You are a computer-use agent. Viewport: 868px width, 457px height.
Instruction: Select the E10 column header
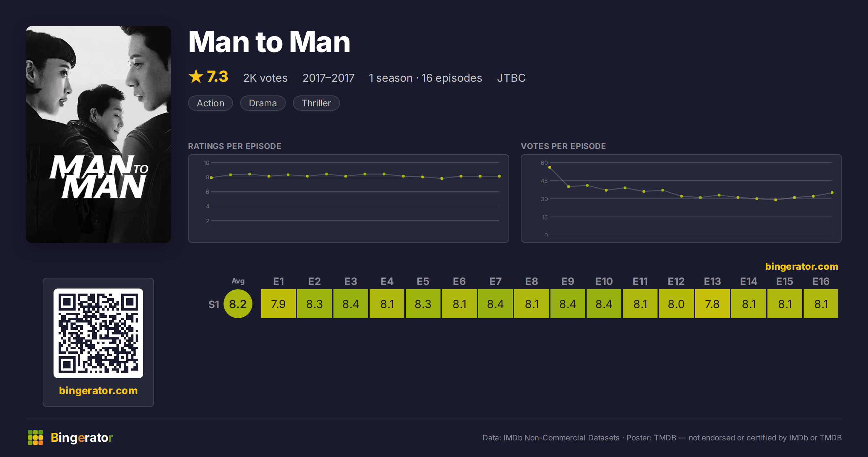click(604, 281)
